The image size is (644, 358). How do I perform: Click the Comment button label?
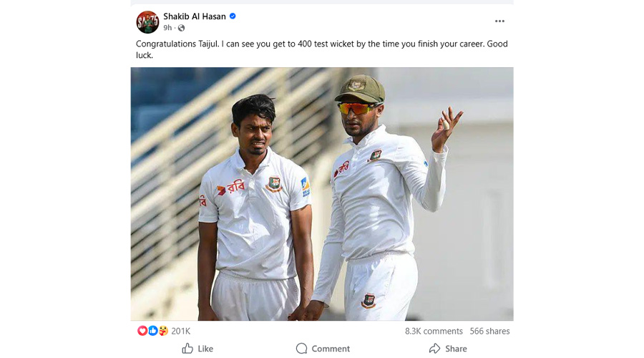[x=331, y=349]
